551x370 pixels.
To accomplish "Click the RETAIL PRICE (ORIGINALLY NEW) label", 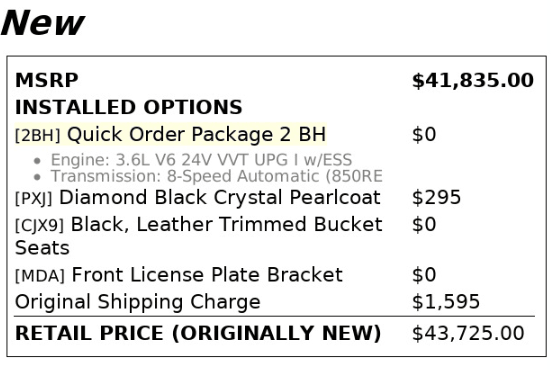I will pos(198,333).
